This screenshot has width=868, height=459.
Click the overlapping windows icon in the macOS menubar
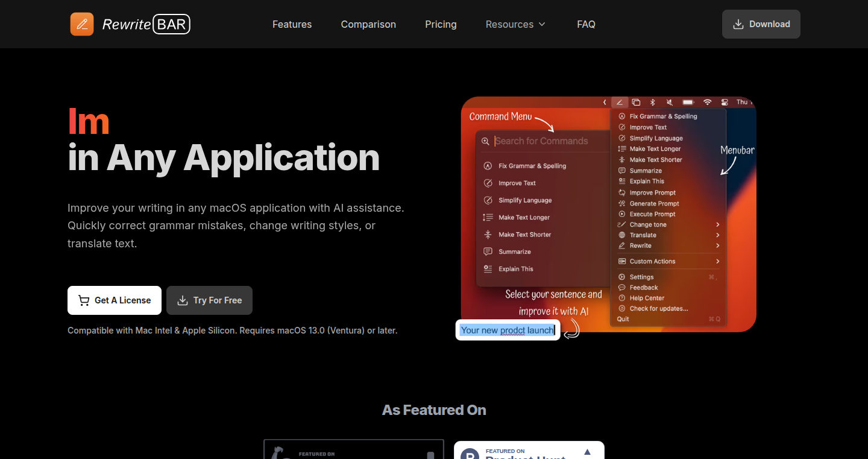(x=636, y=103)
